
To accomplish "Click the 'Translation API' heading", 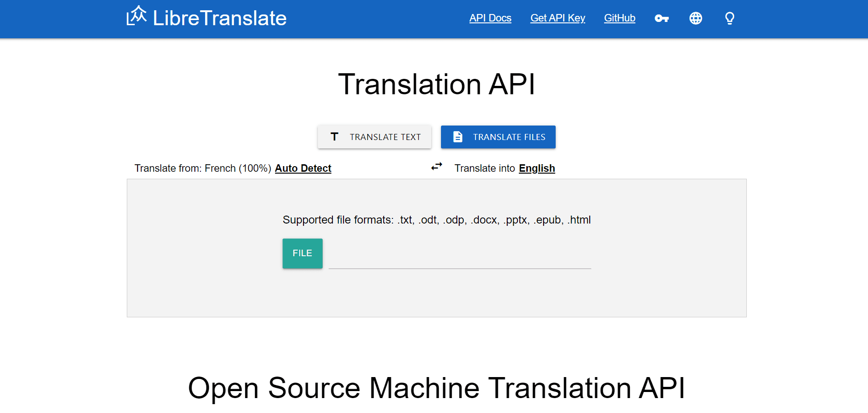I will [436, 84].
